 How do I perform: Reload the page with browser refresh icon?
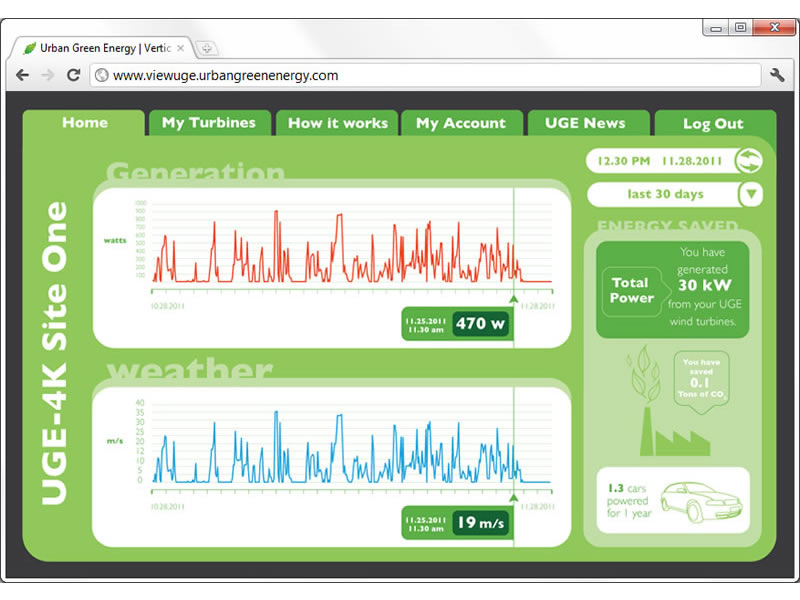tap(73, 75)
